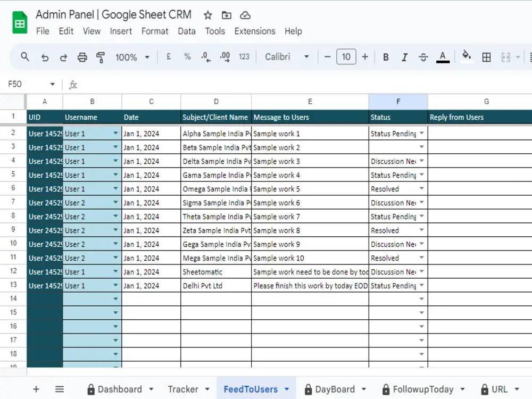Click the undo arrow icon

[45, 57]
